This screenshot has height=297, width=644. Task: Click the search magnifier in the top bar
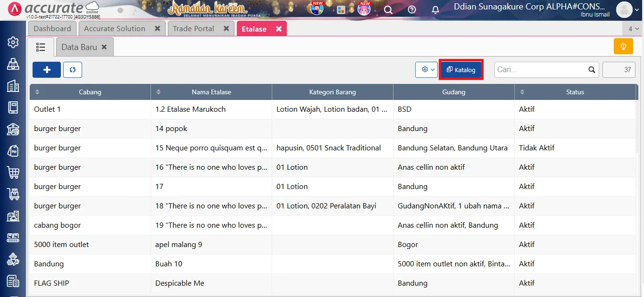point(388,9)
